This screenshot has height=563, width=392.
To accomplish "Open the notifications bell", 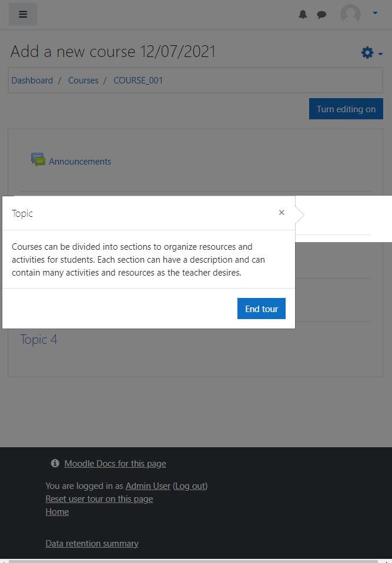I will (303, 14).
